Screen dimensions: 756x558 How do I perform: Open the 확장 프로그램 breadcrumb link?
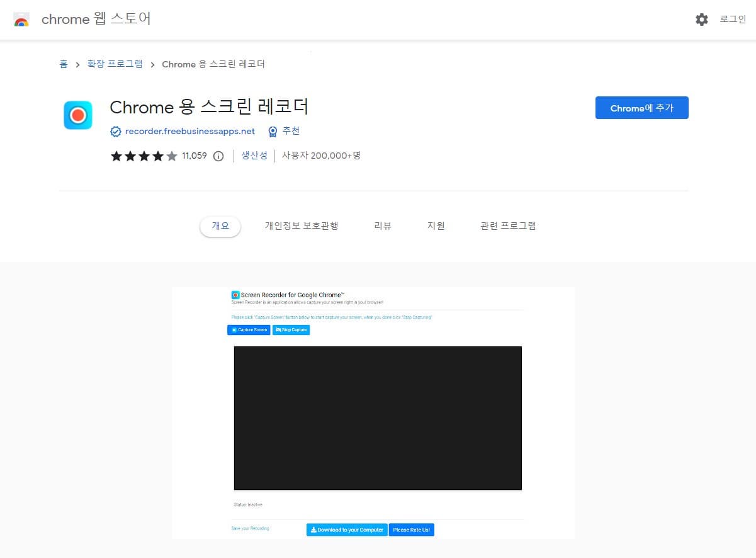(115, 64)
